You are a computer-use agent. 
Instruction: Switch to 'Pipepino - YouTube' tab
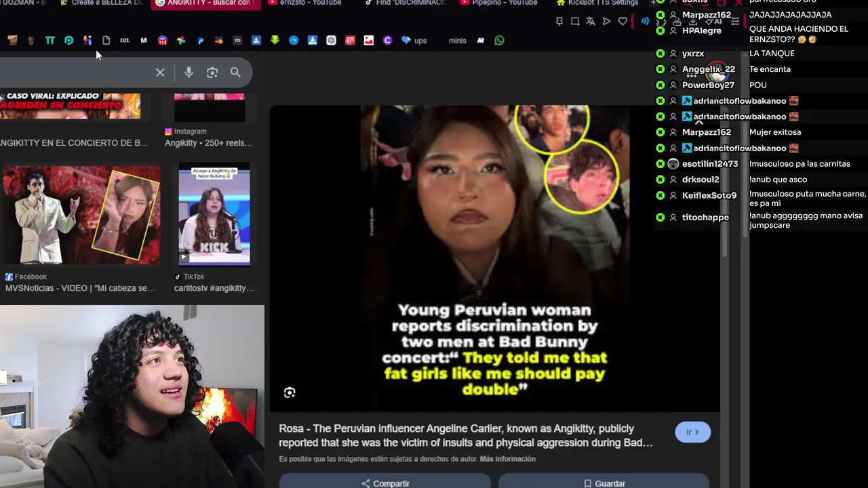(498, 3)
